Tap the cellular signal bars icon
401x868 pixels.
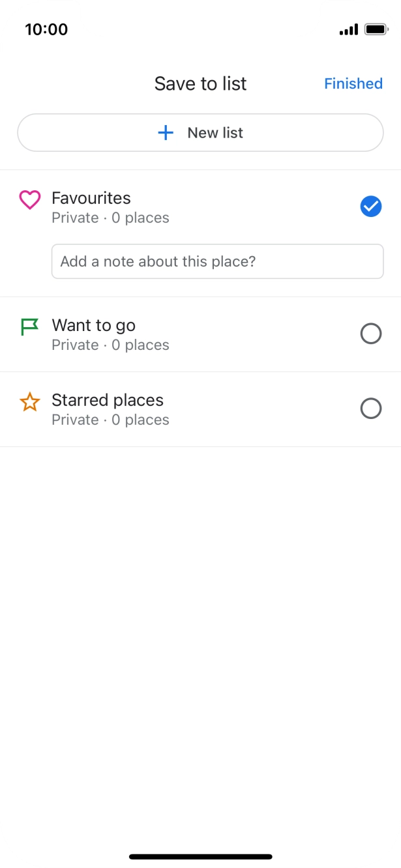point(349,30)
